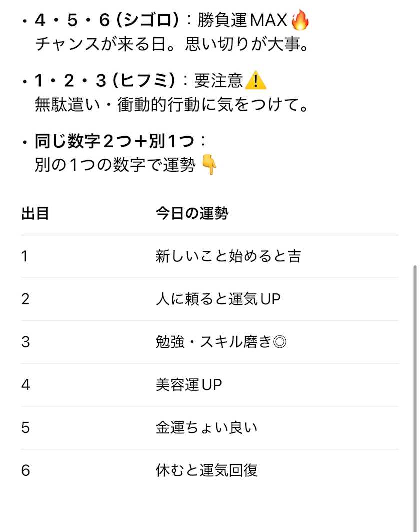Click the ◎ symbol after スキル磨き
The width and height of the screenshot is (420, 532).
[x=280, y=342]
